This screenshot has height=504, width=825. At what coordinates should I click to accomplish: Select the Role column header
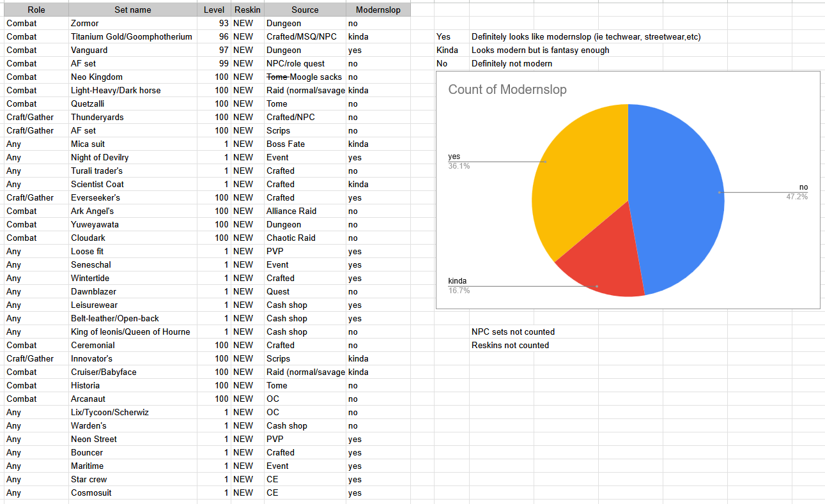(x=36, y=10)
